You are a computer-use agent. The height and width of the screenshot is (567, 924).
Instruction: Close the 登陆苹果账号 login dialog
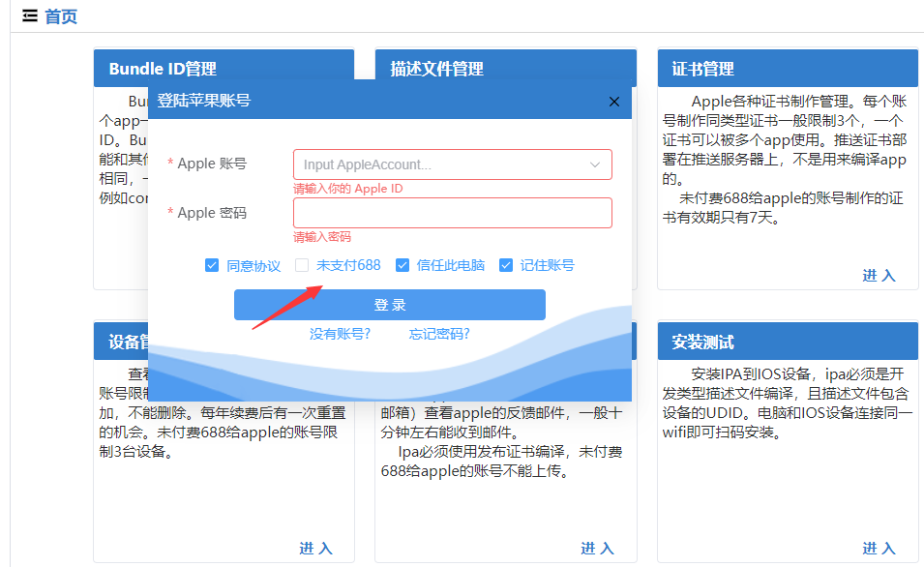(614, 102)
